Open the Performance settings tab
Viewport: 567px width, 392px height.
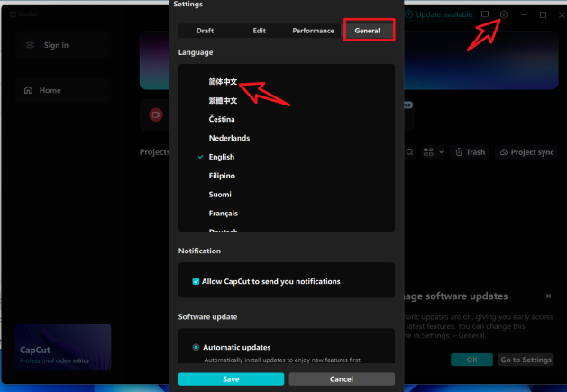tap(313, 31)
